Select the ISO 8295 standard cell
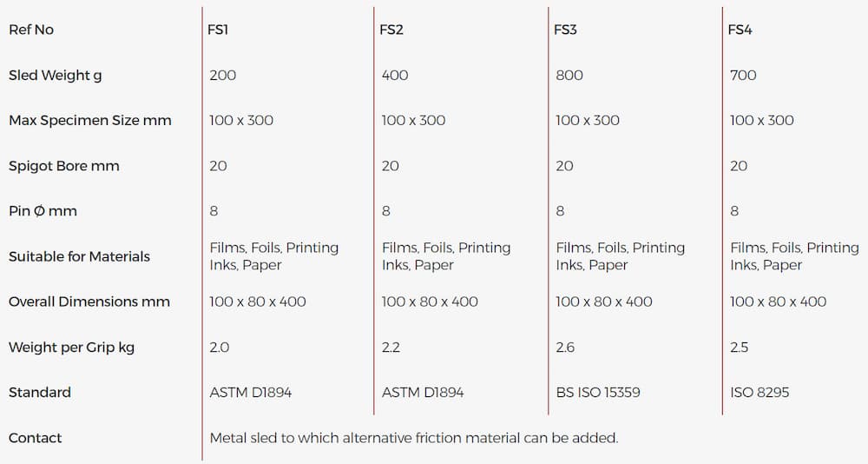This screenshot has width=868, height=464. click(x=759, y=393)
